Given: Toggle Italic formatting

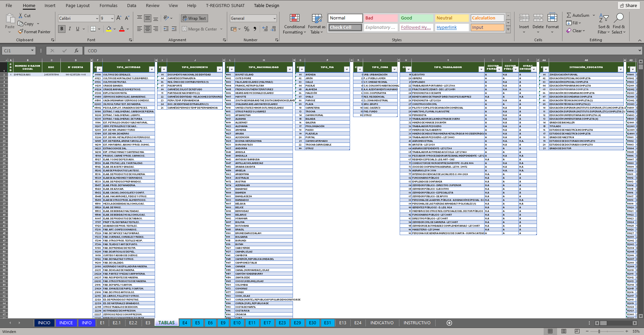Looking at the screenshot, I should pos(70,29).
